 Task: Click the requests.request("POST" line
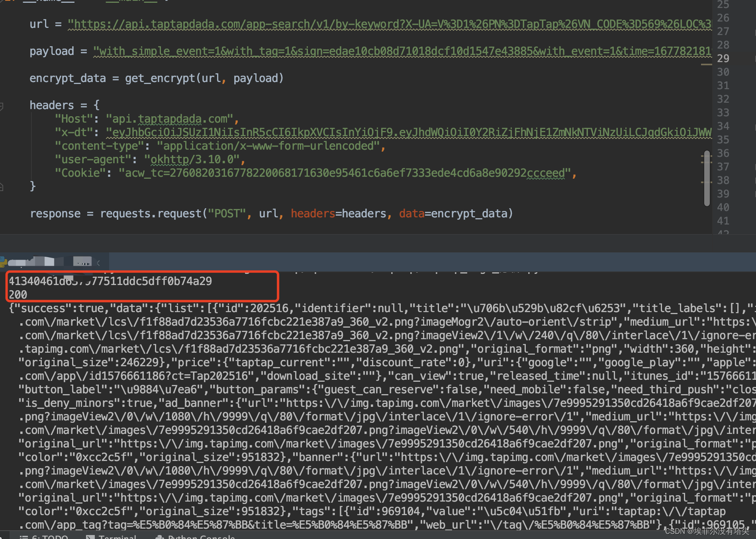272,214
